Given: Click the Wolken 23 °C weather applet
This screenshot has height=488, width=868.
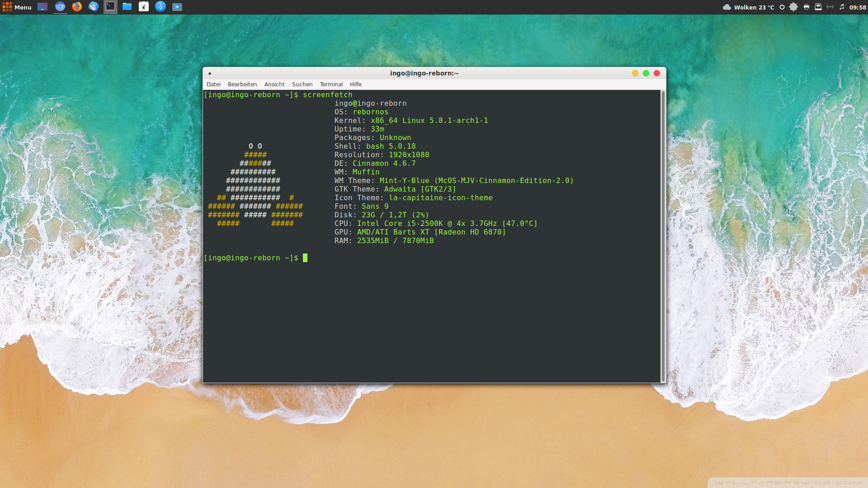Looking at the screenshot, I should pos(749,7).
